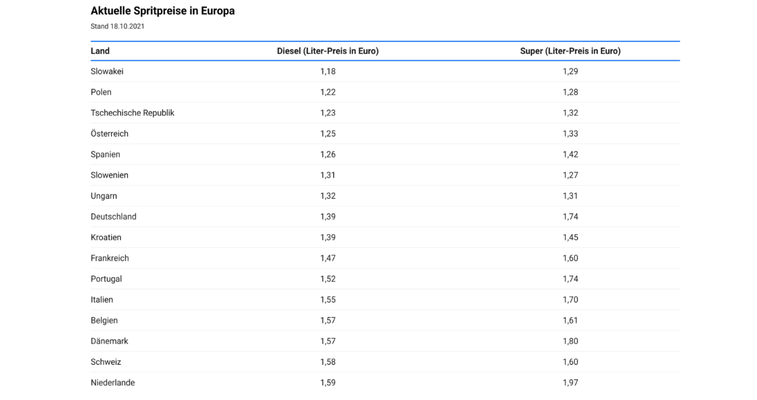The height and width of the screenshot is (400, 757).
Task: Select Ungarn in the Land column
Action: [x=104, y=196]
